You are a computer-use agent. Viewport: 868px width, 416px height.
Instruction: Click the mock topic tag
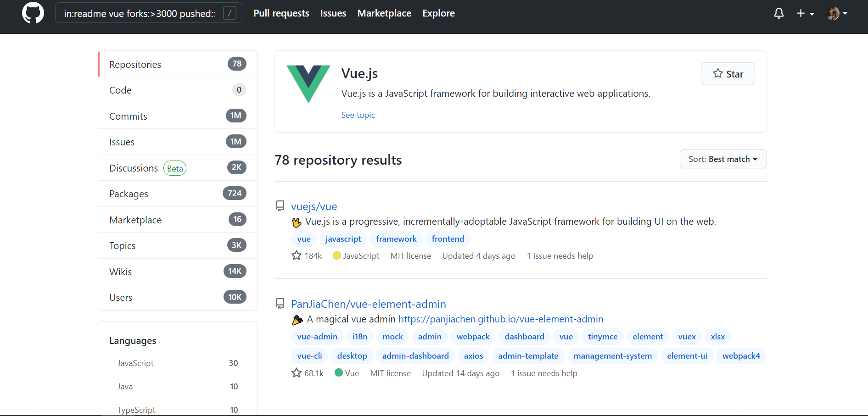pyautogui.click(x=392, y=337)
